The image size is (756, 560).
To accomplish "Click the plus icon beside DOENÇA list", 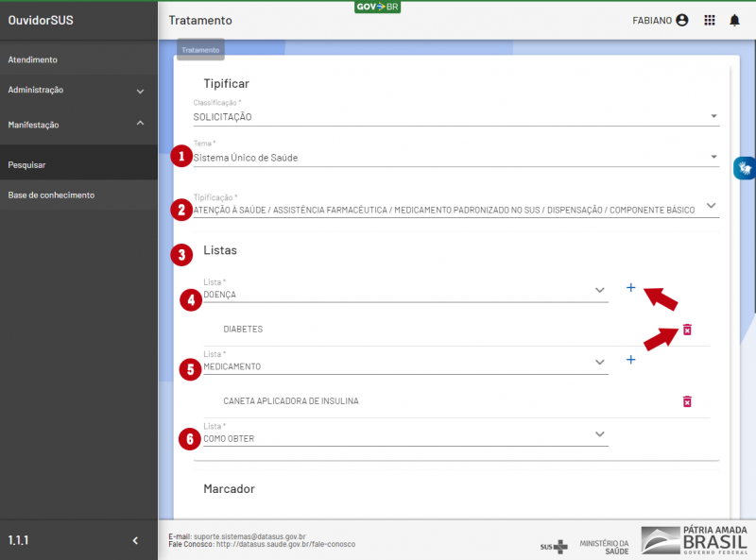I will click(630, 288).
